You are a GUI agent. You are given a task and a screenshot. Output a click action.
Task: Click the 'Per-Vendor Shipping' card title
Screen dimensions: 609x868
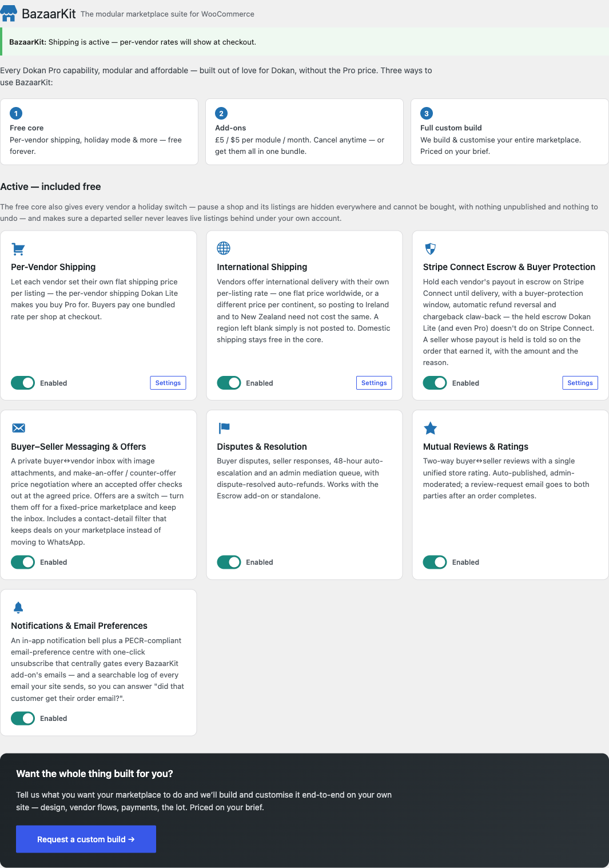[53, 267]
